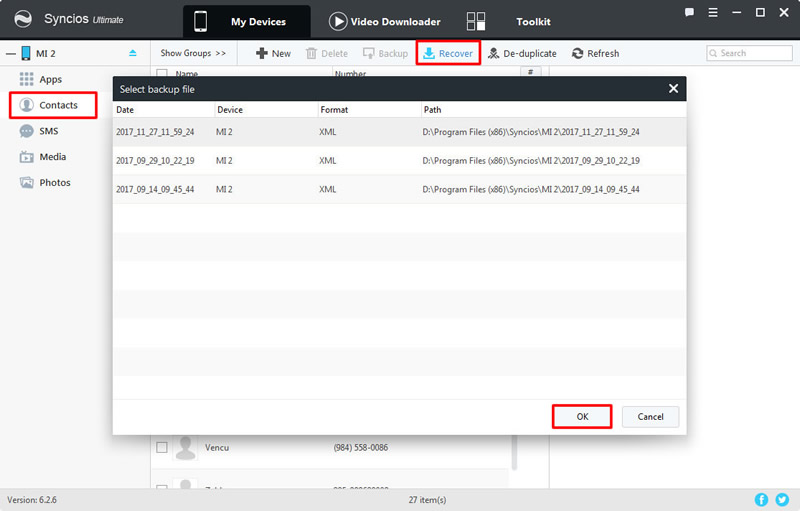The image size is (800, 511).
Task: Click the feedback chat bubble icon
Action: tap(689, 12)
